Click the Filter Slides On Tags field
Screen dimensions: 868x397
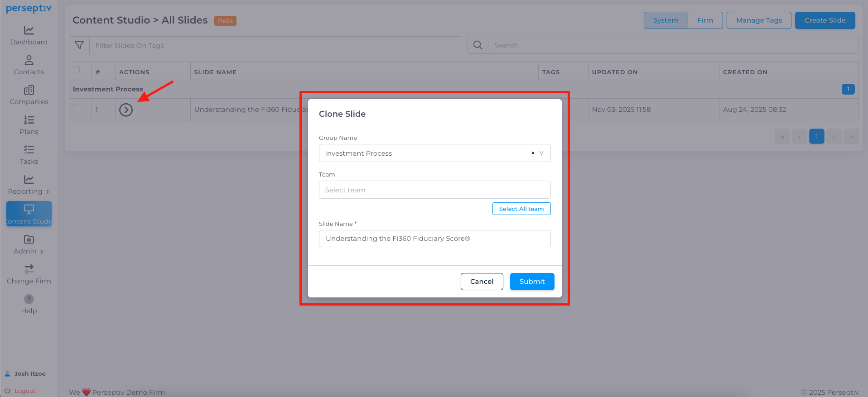[275, 45]
